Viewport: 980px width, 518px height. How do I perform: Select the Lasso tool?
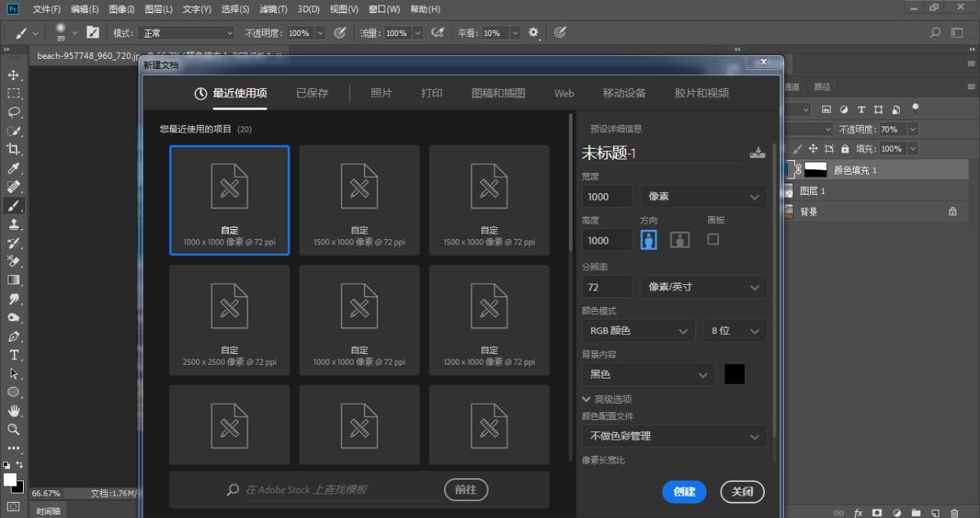pyautogui.click(x=14, y=113)
